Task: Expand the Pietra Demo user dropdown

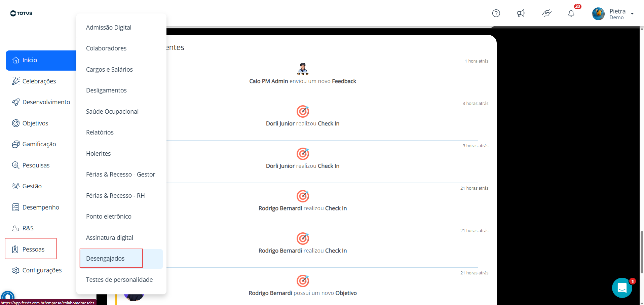Action: pos(632,13)
